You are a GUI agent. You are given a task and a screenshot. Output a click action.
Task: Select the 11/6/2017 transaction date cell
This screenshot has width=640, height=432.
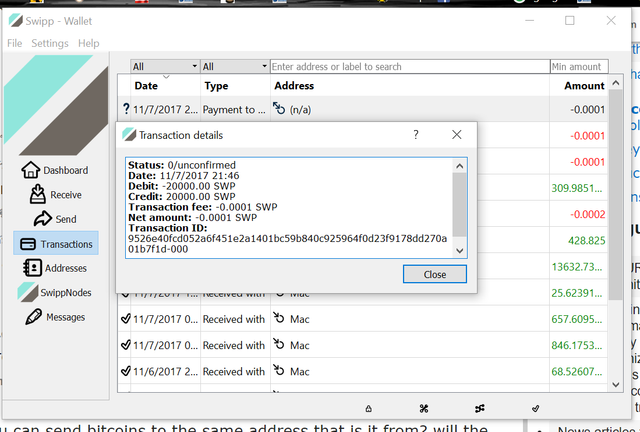coord(165,372)
